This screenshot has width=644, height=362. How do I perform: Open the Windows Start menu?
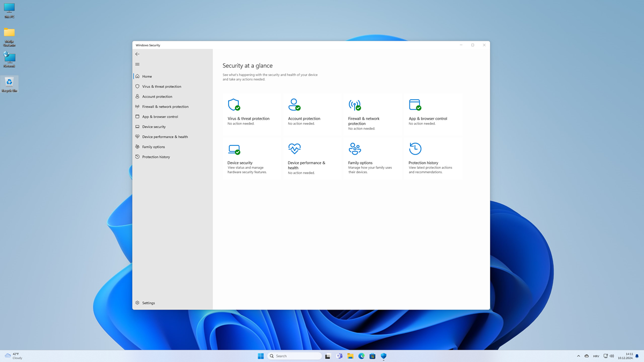(261, 356)
